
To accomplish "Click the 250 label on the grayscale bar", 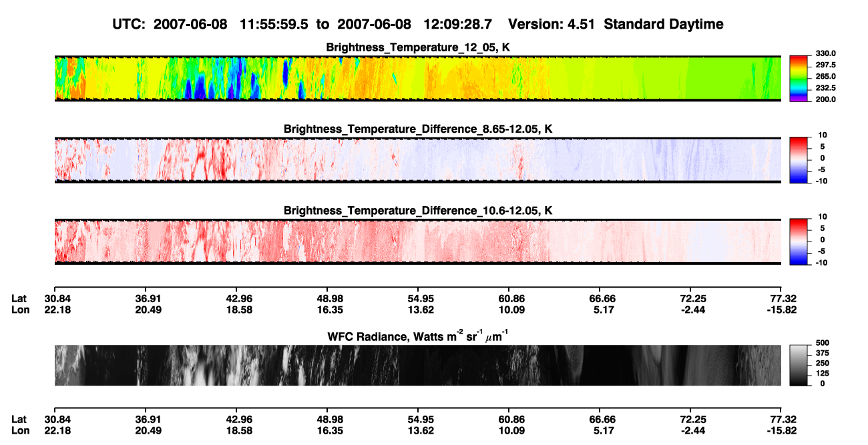I will pyautogui.click(x=823, y=363).
